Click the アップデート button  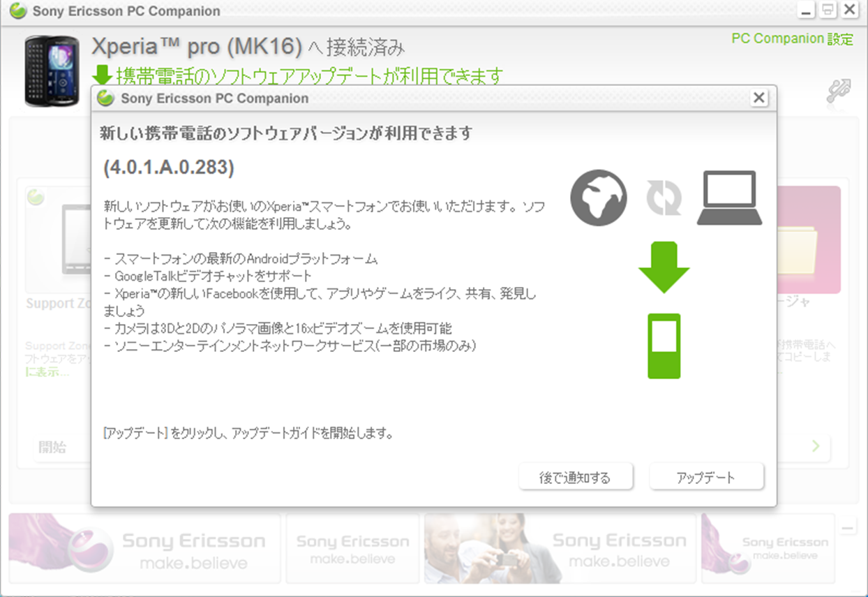706,478
